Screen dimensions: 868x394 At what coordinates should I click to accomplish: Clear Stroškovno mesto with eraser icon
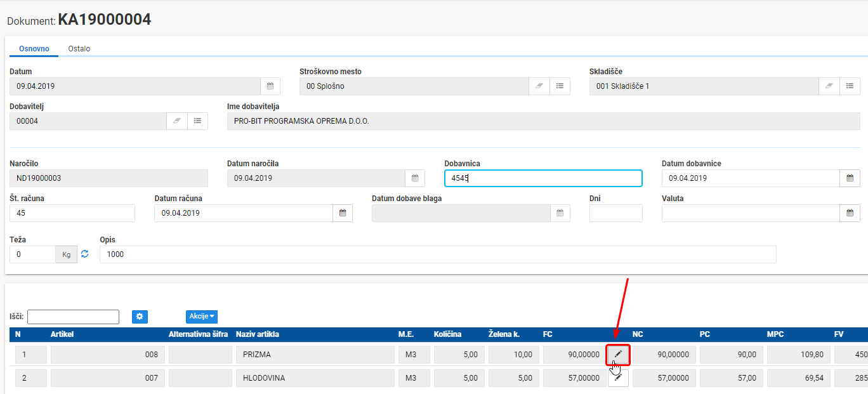coord(539,86)
